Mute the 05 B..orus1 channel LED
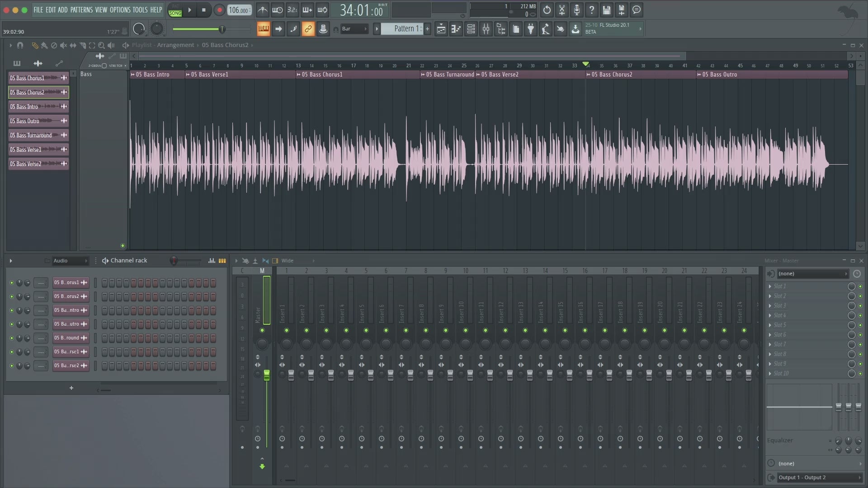Screen dimensions: 868x488 click(x=12, y=283)
